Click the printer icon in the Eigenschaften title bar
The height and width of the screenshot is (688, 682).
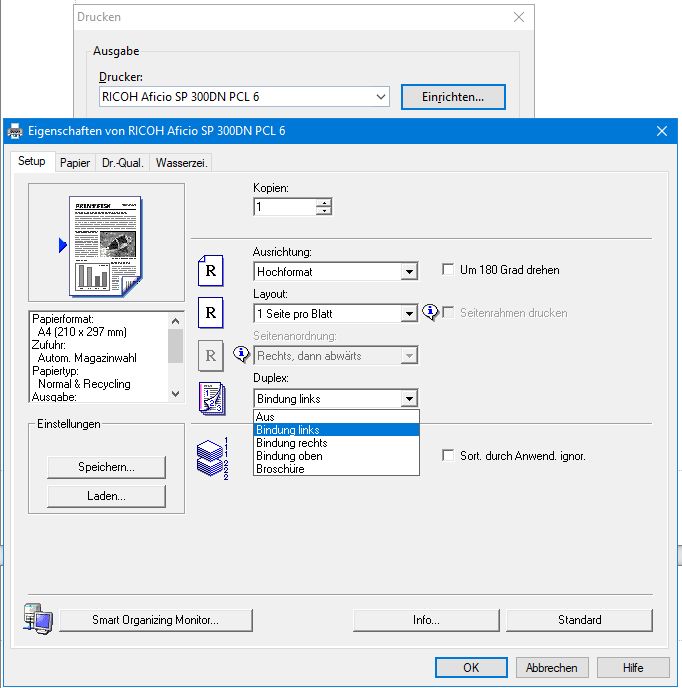point(15,131)
